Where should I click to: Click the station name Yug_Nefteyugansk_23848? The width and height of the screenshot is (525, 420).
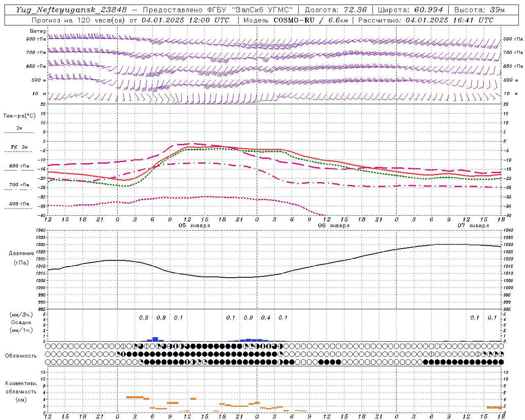71,10
